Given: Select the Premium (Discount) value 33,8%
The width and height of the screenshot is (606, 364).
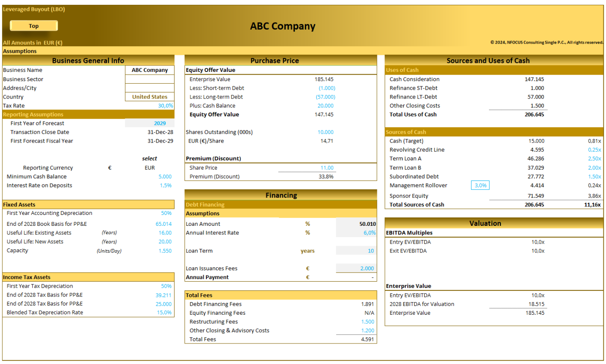Looking at the screenshot, I should point(327,177).
